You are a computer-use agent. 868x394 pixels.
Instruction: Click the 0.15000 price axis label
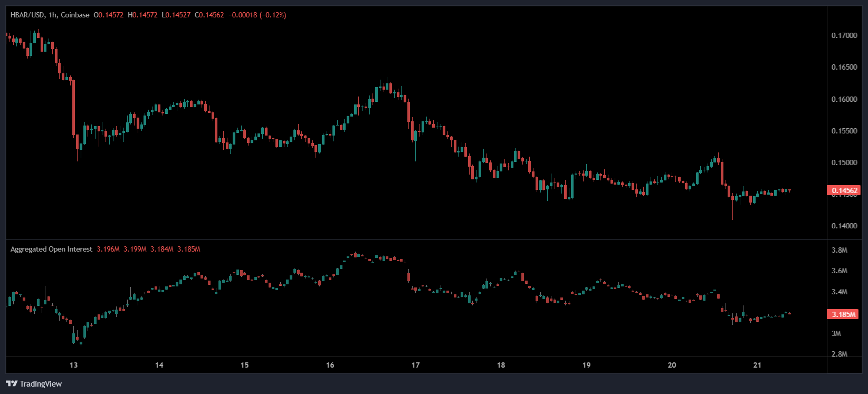(x=844, y=162)
